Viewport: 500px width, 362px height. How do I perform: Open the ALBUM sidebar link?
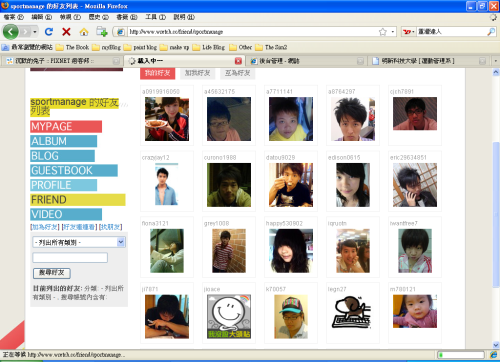click(63, 141)
